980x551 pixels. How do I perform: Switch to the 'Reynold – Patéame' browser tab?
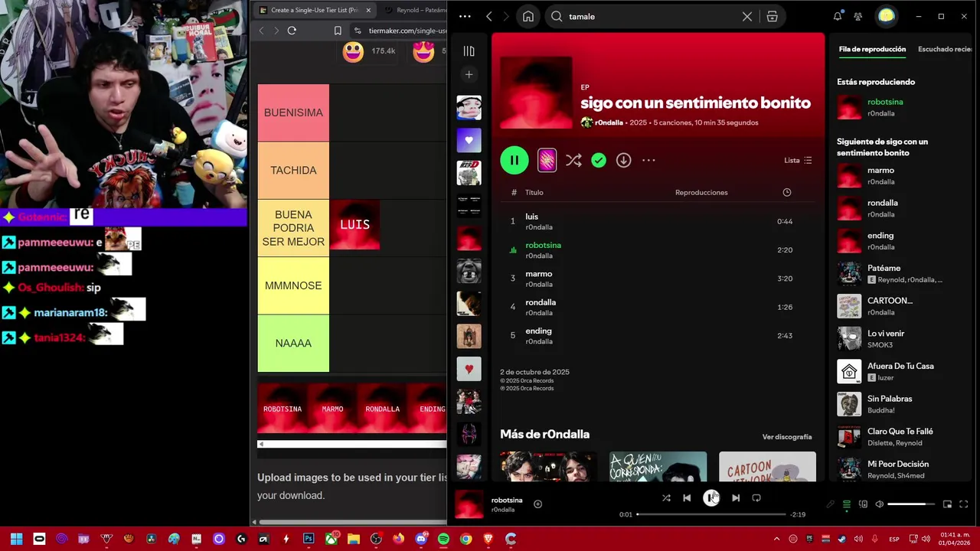click(413, 10)
